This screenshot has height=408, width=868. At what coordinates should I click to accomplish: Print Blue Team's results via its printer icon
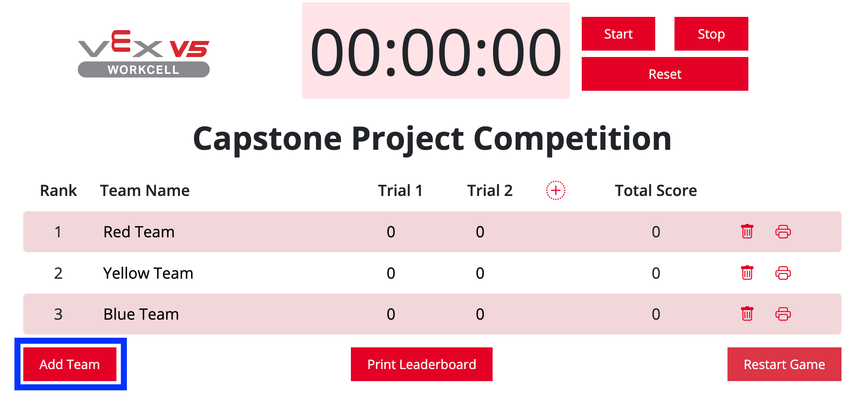(783, 314)
